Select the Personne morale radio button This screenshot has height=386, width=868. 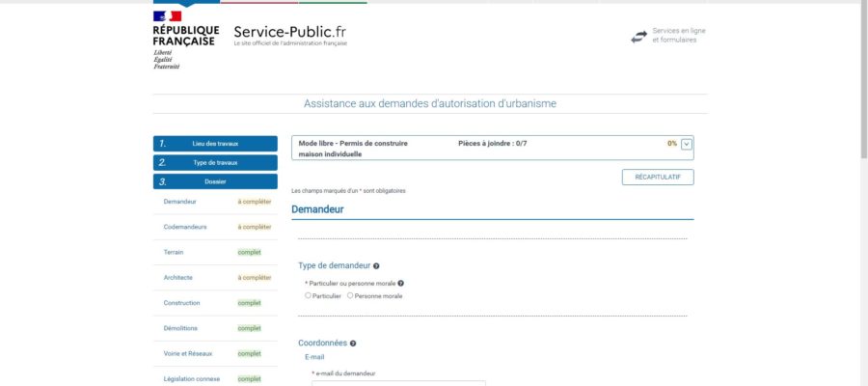350,295
